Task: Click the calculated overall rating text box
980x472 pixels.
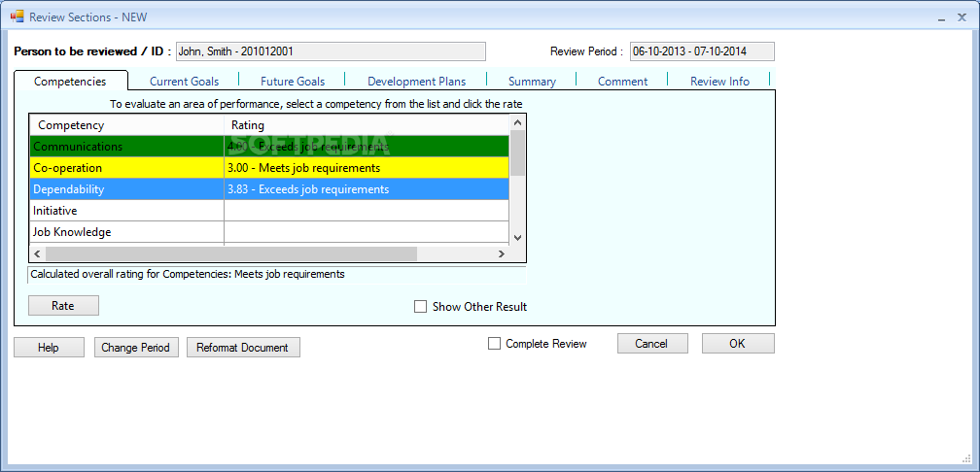Action: tap(277, 274)
